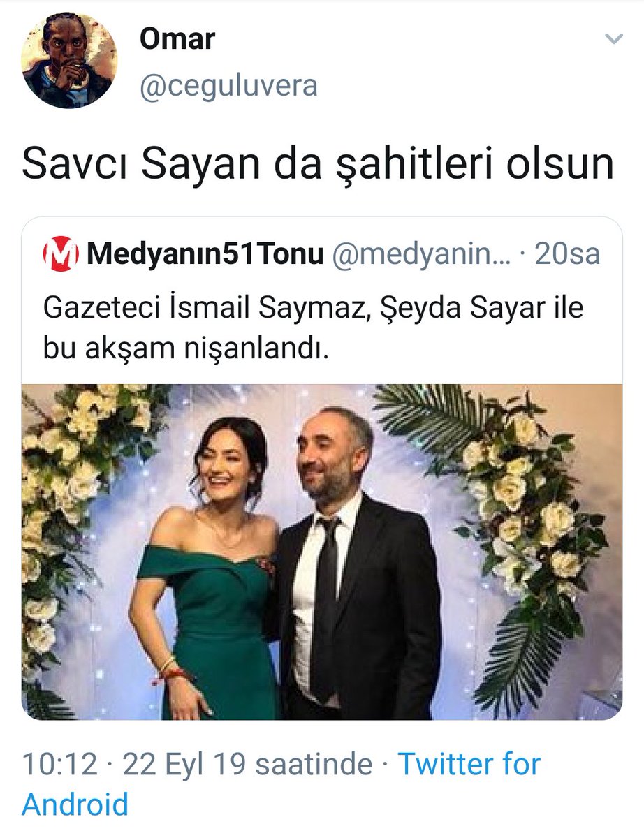644x838 pixels.
Task: Open the Omar display name profile
Action: [x=177, y=38]
